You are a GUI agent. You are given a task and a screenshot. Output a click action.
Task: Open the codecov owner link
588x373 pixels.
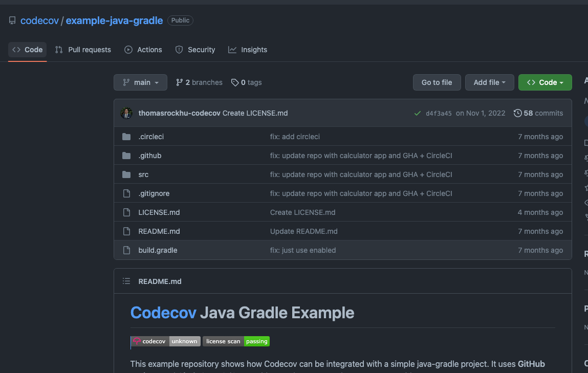39,20
